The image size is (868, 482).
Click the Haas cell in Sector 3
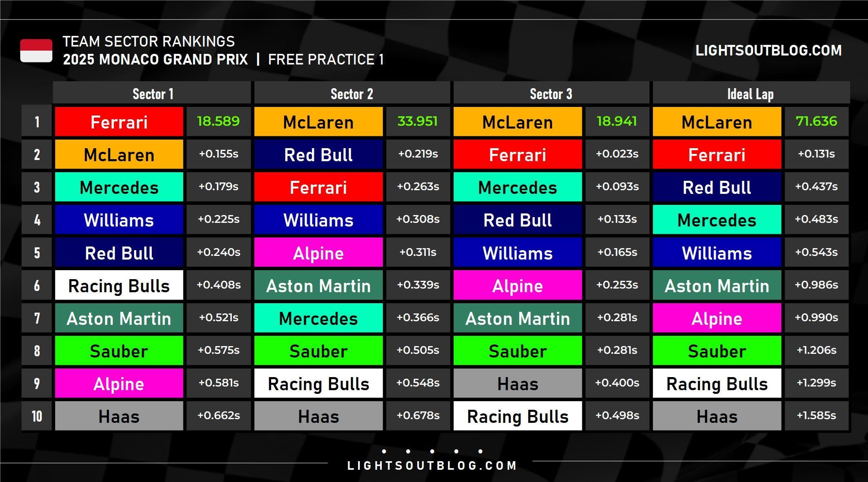518,383
